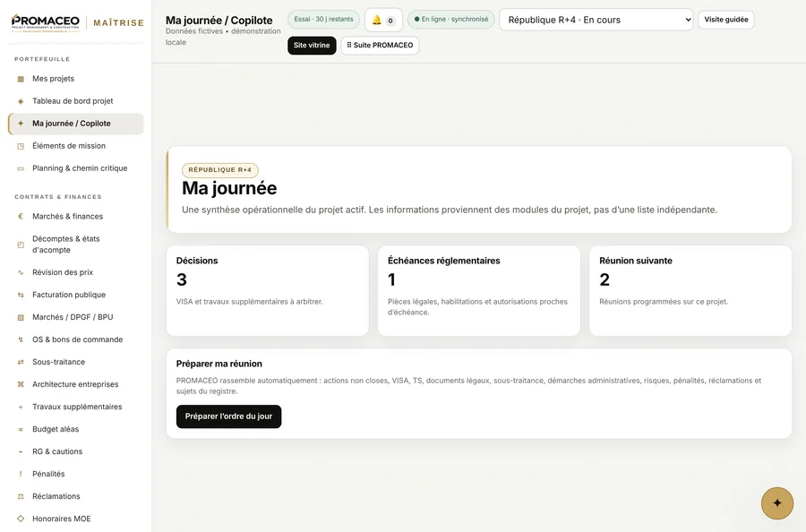Open the Pénalités page
The image size is (806, 532).
pos(76,474)
